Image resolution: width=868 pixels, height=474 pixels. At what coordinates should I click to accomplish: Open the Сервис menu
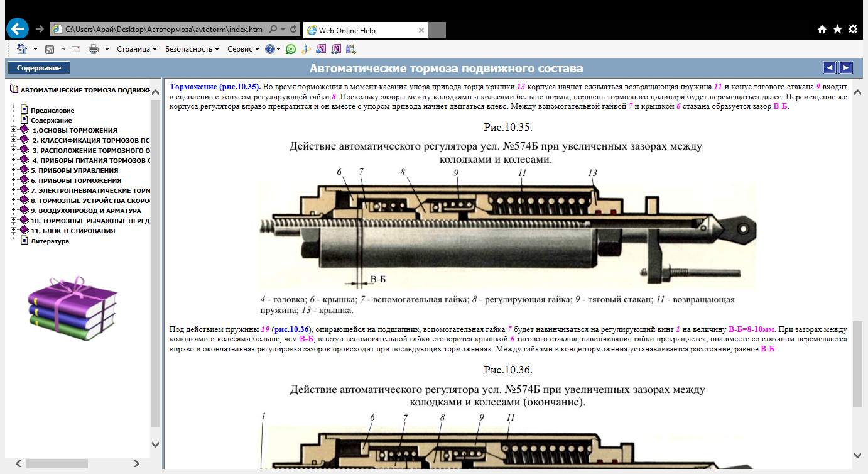[244, 49]
